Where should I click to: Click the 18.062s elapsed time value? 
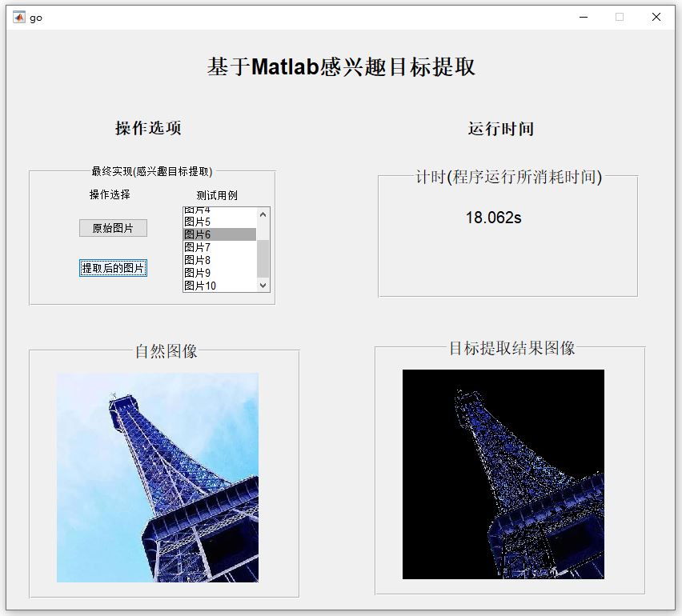pos(493,218)
